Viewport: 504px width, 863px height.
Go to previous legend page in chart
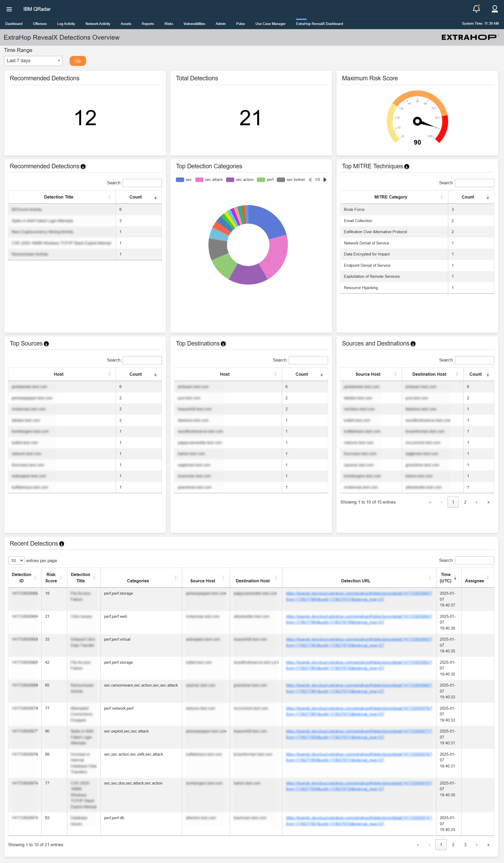310,180
